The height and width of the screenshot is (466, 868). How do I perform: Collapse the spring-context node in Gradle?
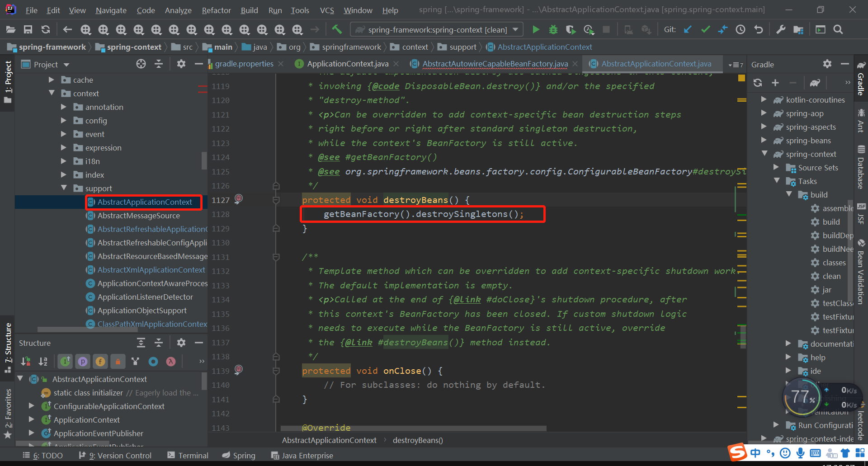pyautogui.click(x=764, y=154)
